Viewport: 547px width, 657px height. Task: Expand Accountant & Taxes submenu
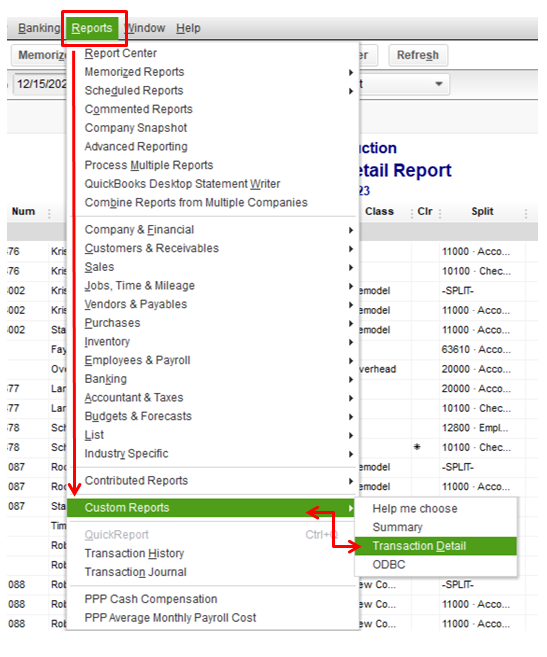coord(213,398)
